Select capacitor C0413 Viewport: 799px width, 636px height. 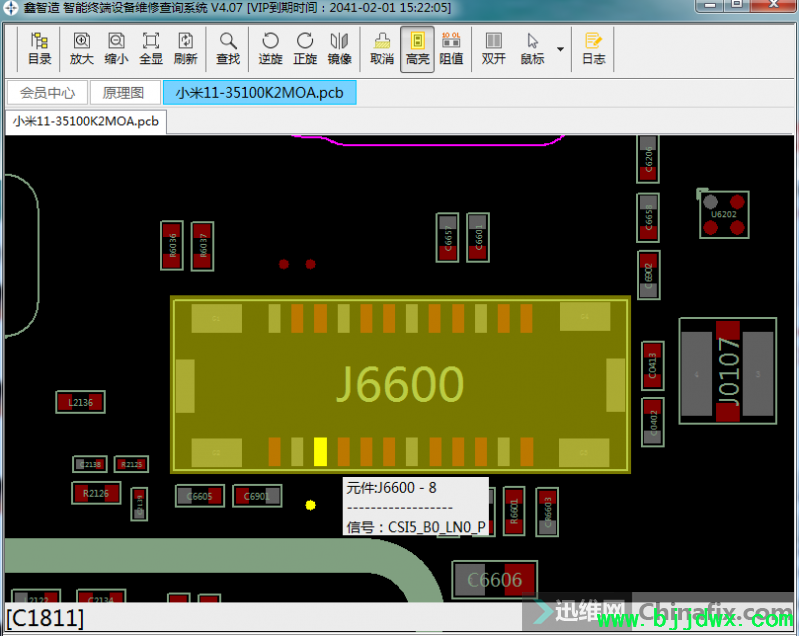click(653, 365)
